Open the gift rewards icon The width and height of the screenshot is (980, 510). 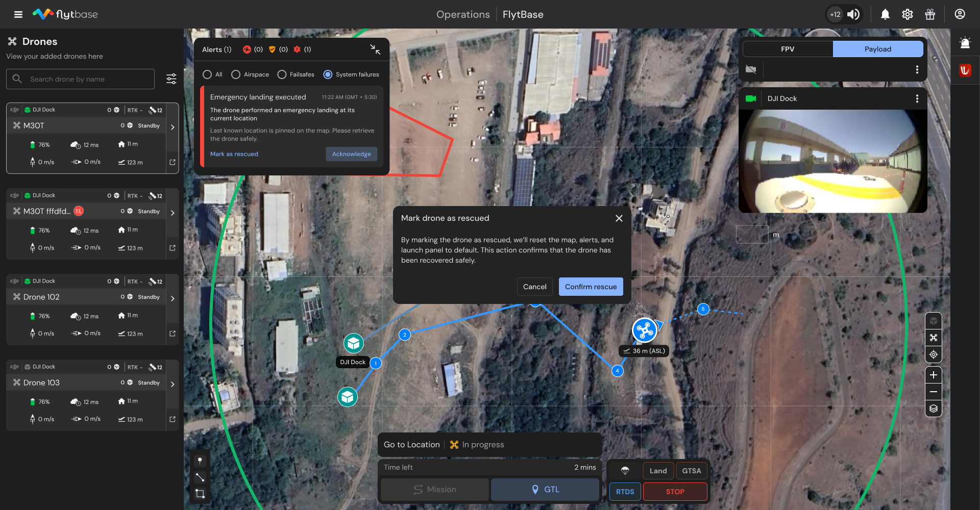click(x=930, y=14)
